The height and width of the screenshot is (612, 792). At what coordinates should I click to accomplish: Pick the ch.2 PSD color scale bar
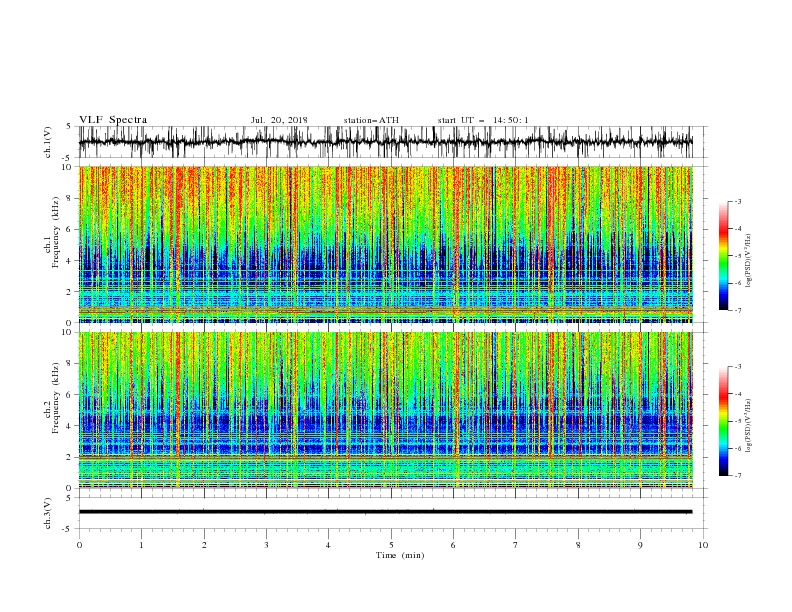coord(723,421)
